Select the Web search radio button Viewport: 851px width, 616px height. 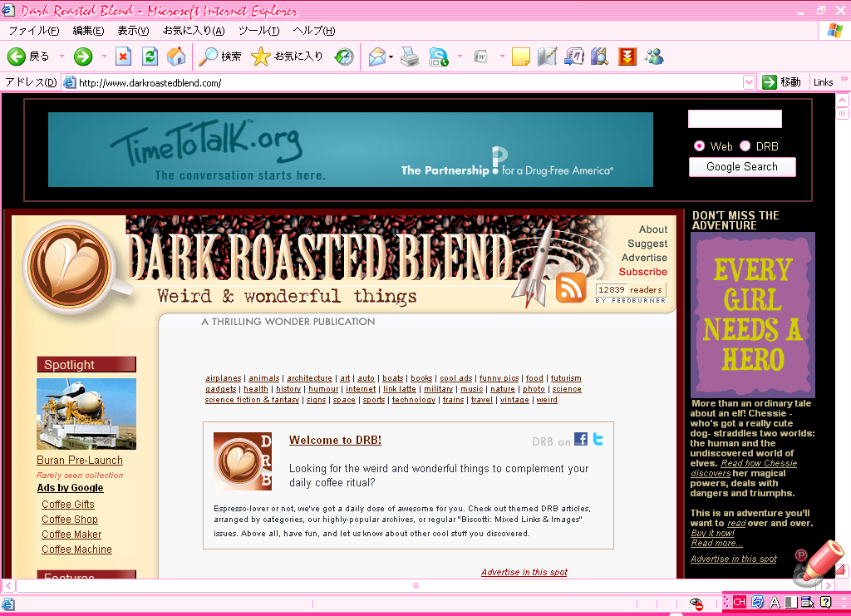700,146
